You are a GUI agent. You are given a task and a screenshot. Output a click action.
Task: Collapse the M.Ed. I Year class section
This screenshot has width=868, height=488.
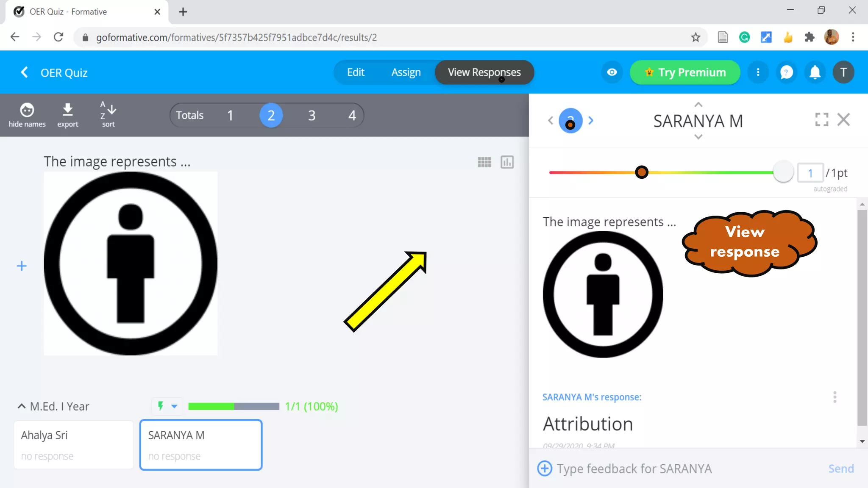[x=22, y=406]
